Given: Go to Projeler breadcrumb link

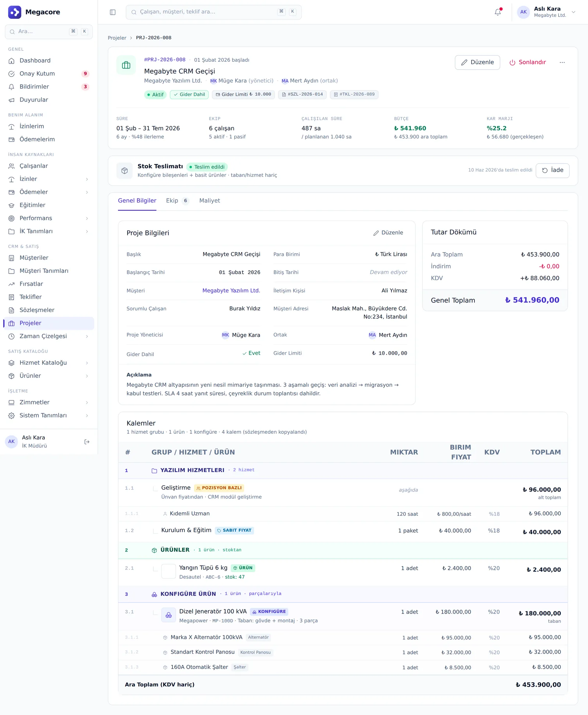Looking at the screenshot, I should (x=117, y=38).
